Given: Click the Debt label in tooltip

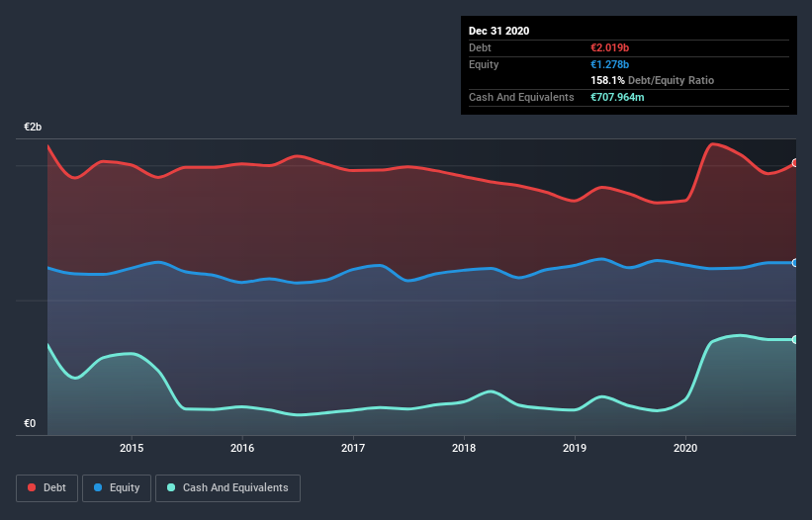Looking at the screenshot, I should click(x=480, y=47).
